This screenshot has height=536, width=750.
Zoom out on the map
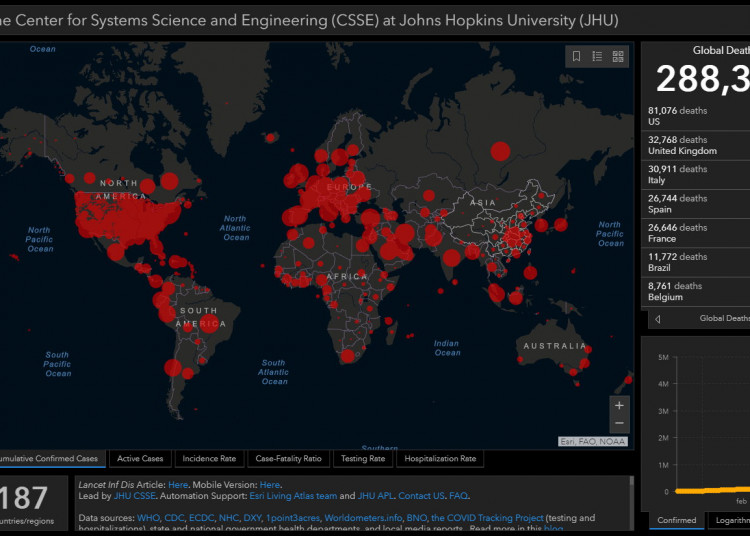(x=619, y=425)
